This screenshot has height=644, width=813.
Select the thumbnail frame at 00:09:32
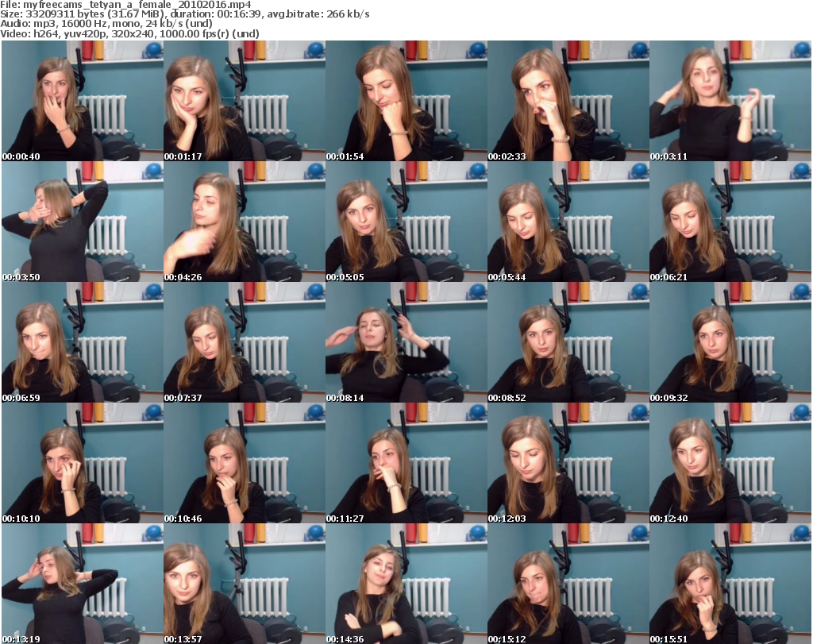730,343
